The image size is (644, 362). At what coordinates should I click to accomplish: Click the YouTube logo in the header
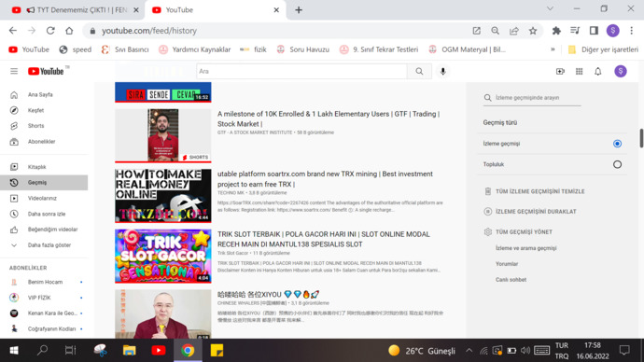coord(46,72)
